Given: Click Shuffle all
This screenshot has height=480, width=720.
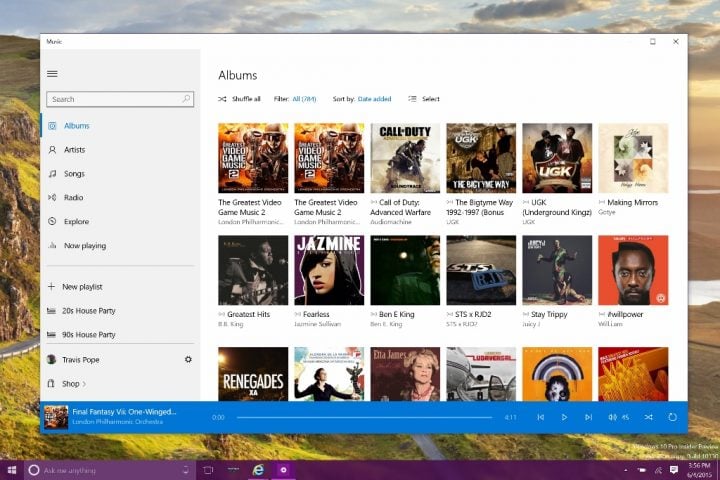Looking at the screenshot, I should 239,99.
